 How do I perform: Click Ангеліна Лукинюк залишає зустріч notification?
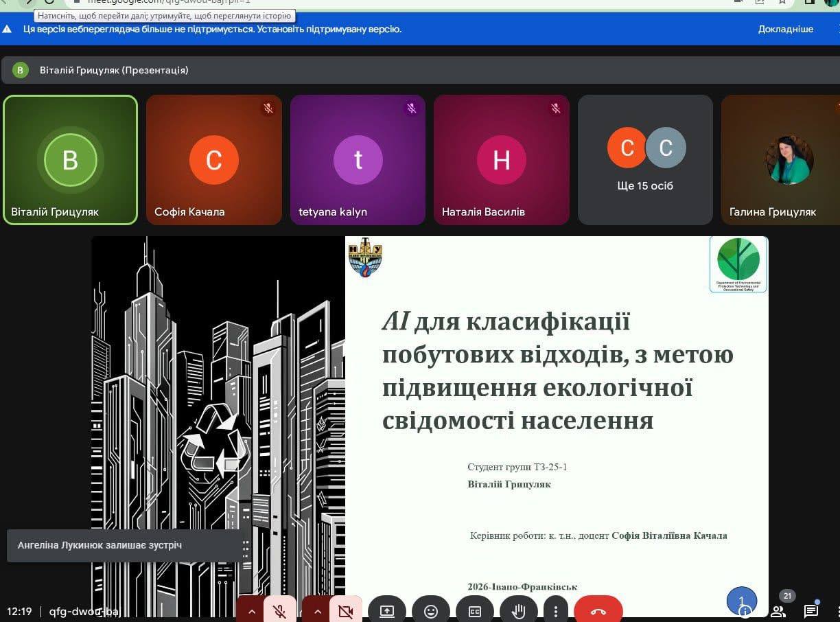click(125, 545)
